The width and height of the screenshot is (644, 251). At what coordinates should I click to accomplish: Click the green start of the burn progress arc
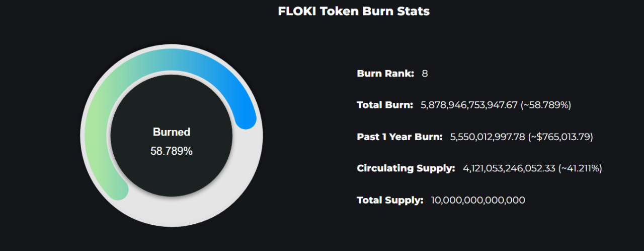[119, 191]
